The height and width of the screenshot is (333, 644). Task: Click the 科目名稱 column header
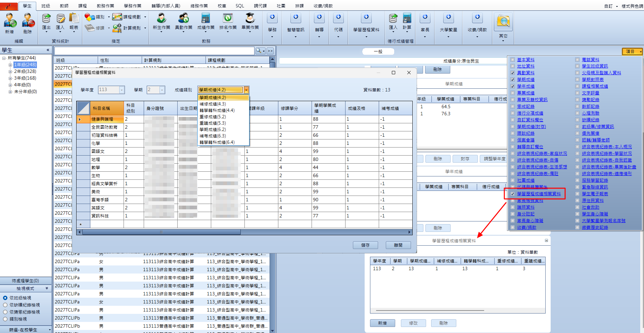pyautogui.click(x=107, y=108)
